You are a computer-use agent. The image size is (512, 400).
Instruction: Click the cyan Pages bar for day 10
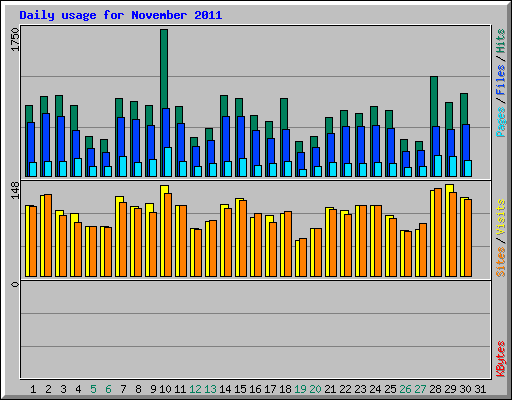168,162
